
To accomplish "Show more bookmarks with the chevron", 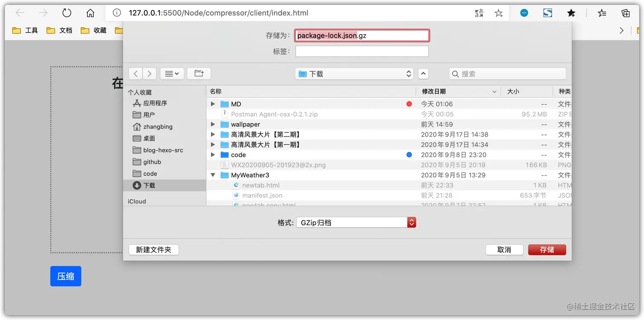I will (621, 30).
